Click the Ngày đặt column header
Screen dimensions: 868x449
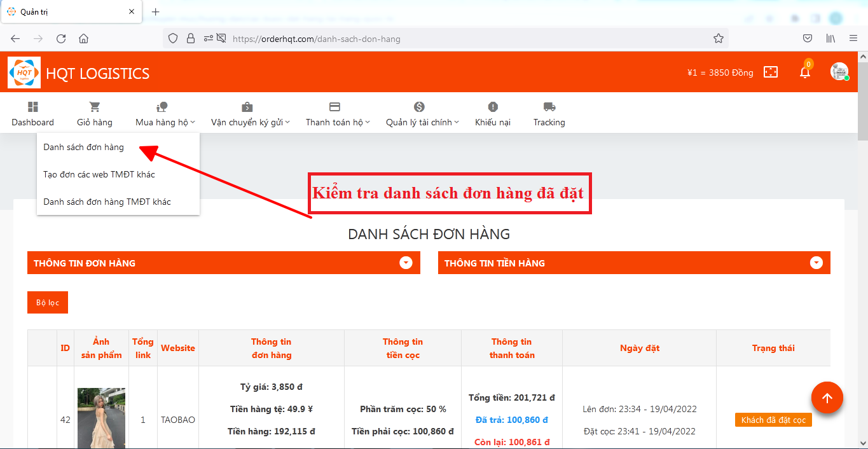click(640, 348)
